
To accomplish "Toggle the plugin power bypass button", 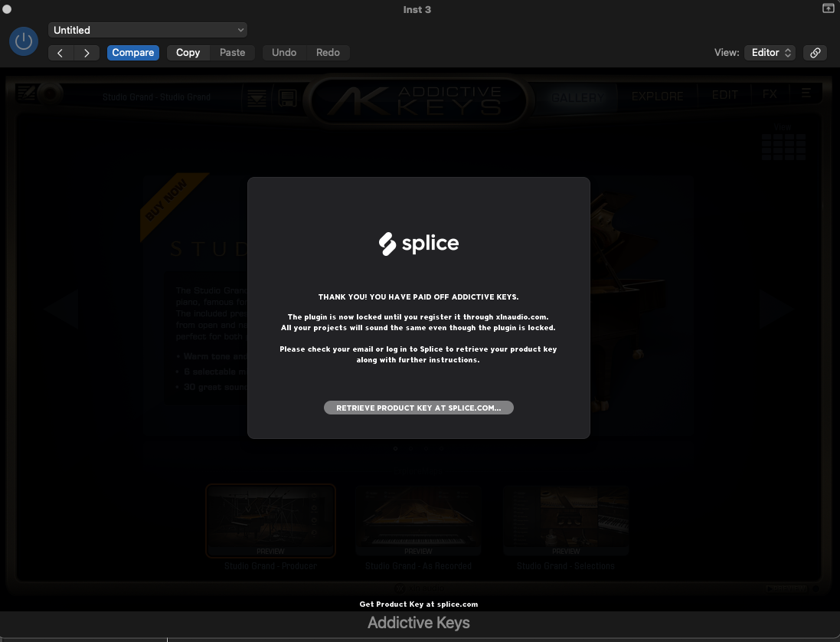I will coord(24,41).
